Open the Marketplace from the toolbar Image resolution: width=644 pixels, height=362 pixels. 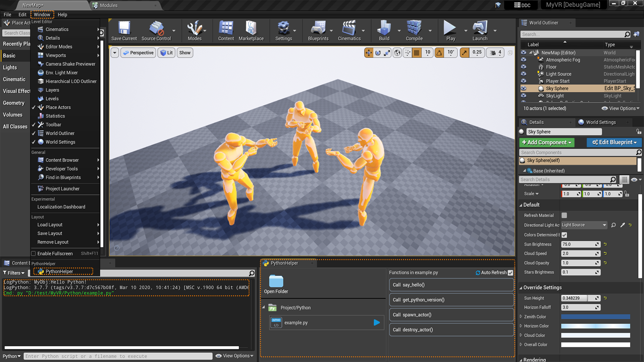[251, 28]
